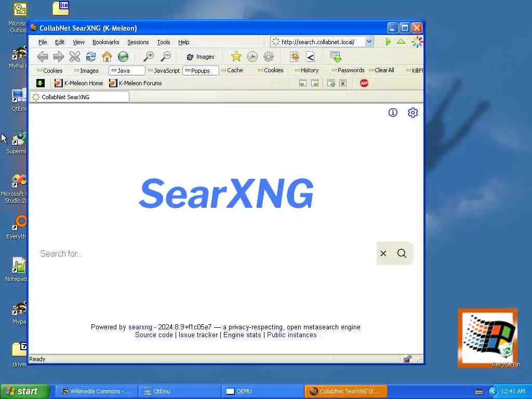Screen dimensions: 532x399
Task: Open the View menu
Action: point(78,42)
